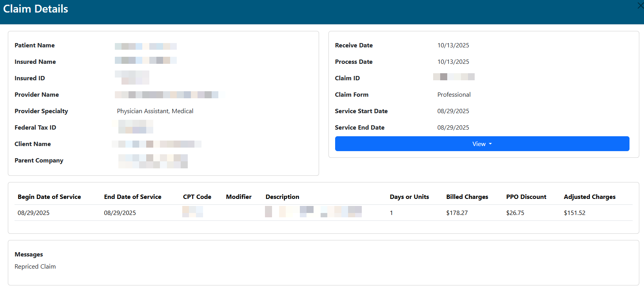
Task: Select the Description column header
Action: coord(282,197)
